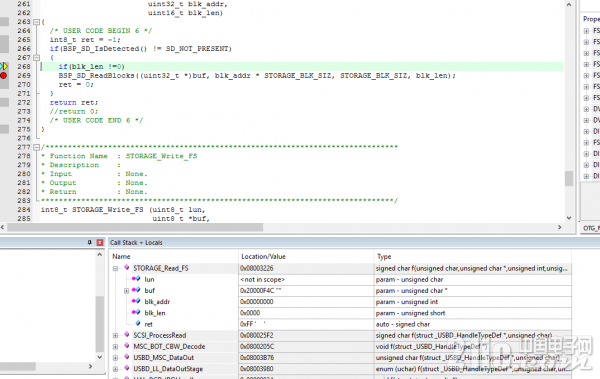Screen dimensions: 600x379
Task: Click the blk_len value 0x0000
Action: click(x=250, y=313)
